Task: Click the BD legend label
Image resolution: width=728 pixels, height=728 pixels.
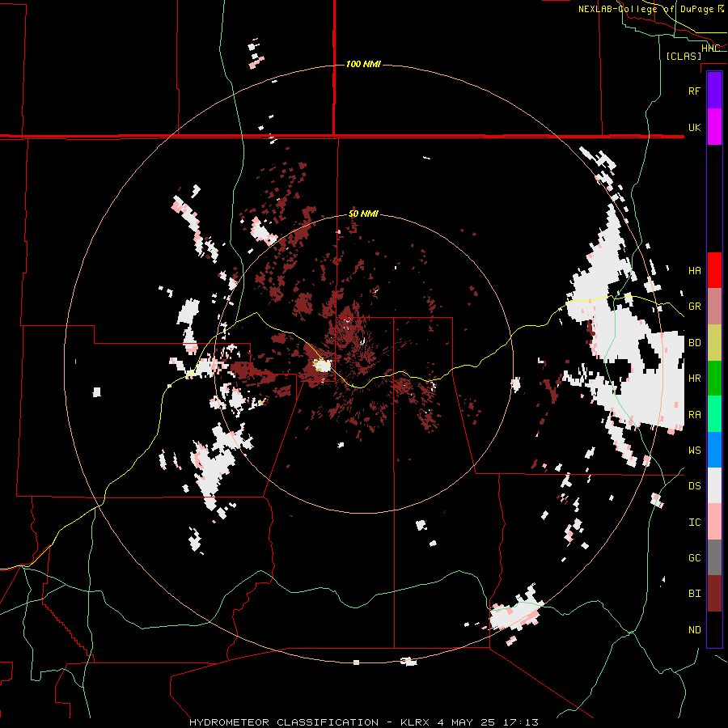Action: point(694,343)
